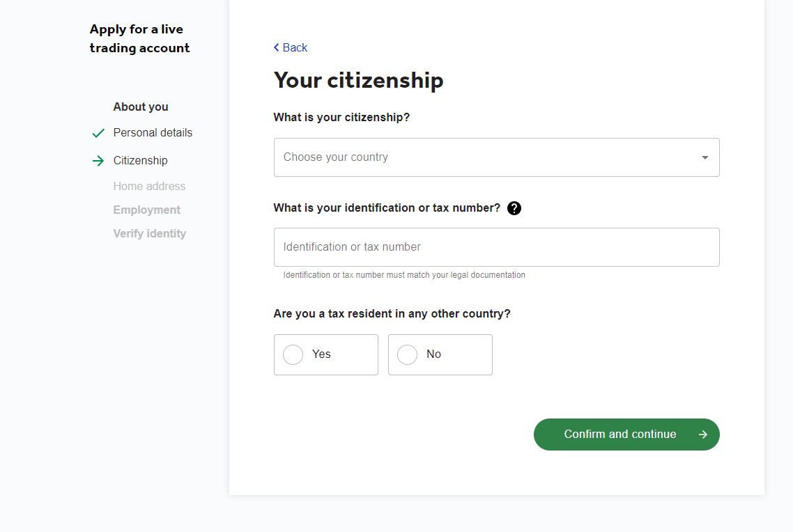793x532 pixels.
Task: Focus the Identification or tax number field
Action: click(x=497, y=247)
